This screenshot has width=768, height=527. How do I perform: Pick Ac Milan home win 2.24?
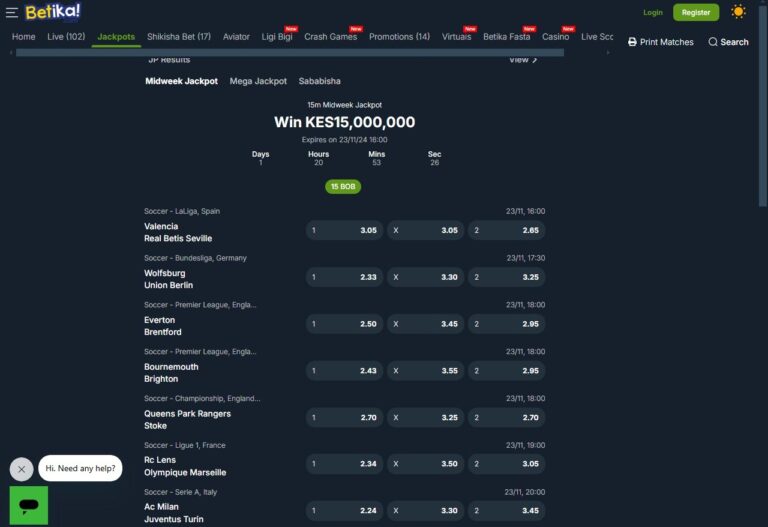(344, 511)
